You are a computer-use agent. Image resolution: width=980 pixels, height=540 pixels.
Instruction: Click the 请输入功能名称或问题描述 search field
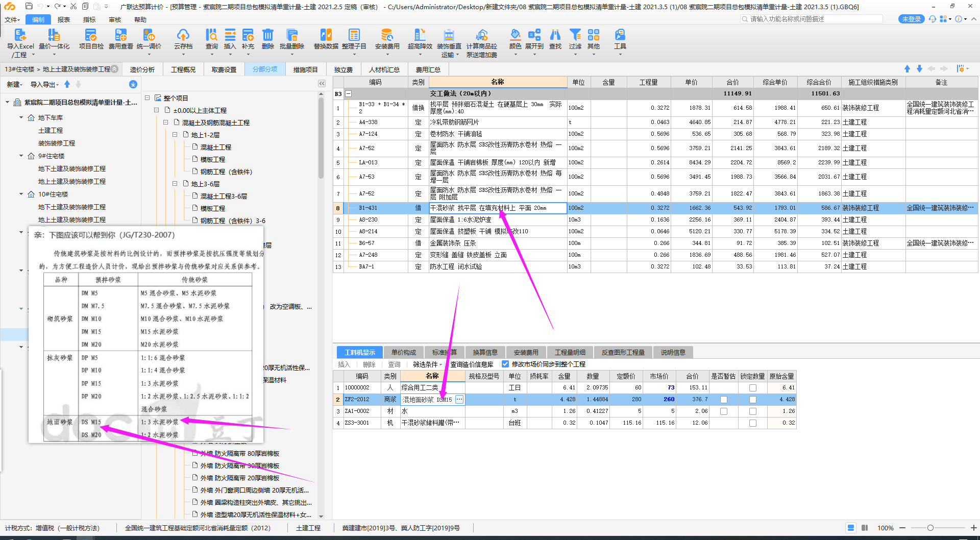[x=812, y=19]
